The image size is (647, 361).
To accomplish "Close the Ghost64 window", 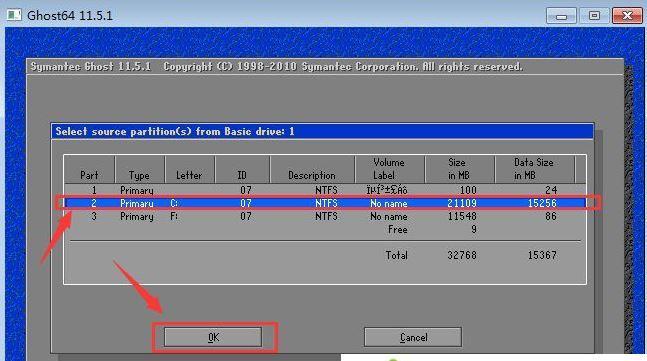I will pos(627,16).
